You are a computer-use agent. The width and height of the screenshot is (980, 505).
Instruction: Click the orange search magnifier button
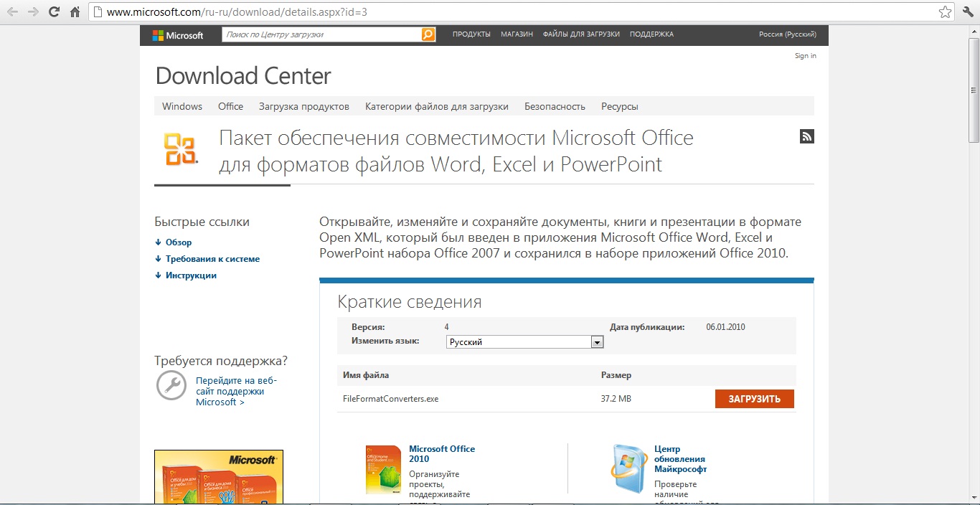point(428,34)
